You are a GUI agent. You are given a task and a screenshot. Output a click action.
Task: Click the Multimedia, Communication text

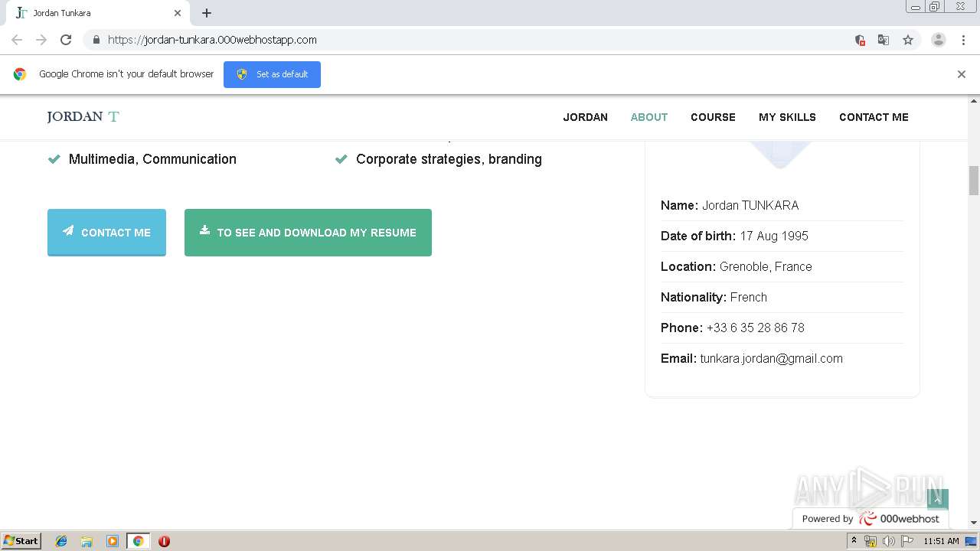[x=152, y=159]
